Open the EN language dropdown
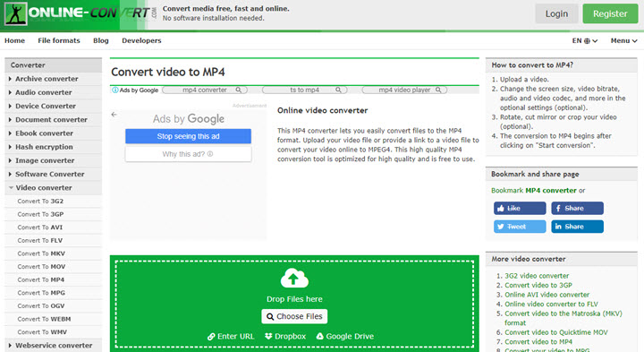The image size is (644, 352). pos(585,40)
